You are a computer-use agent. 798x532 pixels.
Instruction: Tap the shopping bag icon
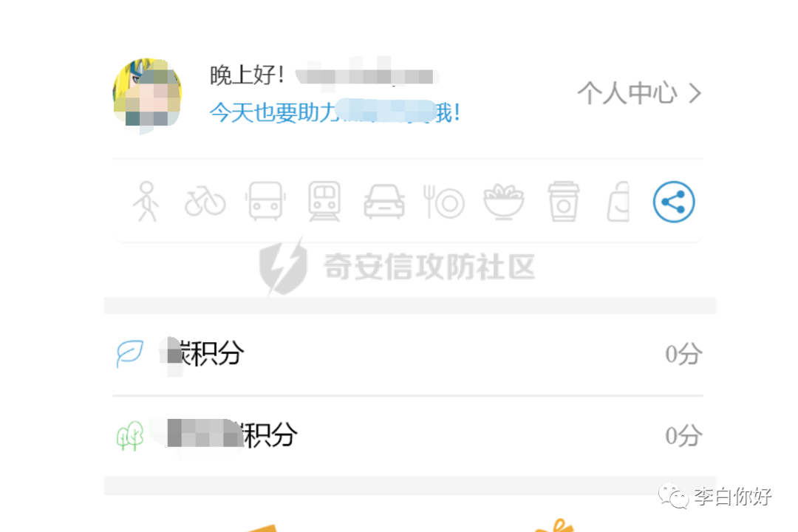click(618, 202)
